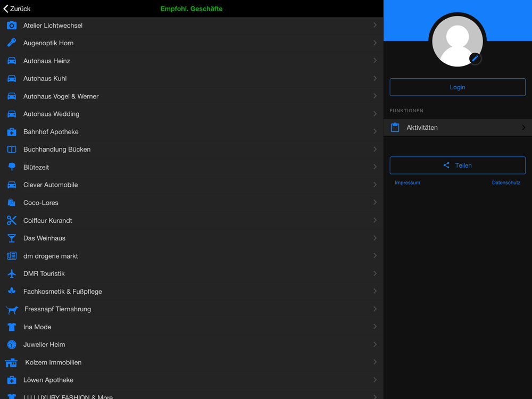Select the Ina Mode entry
532x399 pixels.
coord(192,327)
